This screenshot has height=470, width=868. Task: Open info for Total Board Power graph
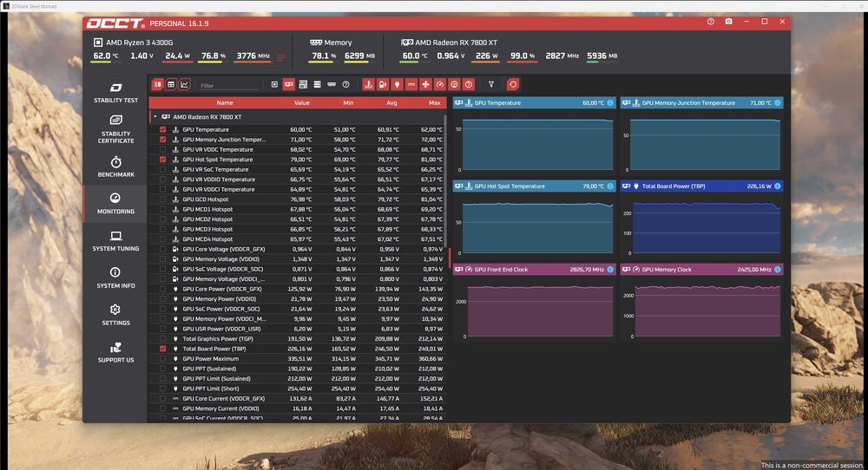778,186
